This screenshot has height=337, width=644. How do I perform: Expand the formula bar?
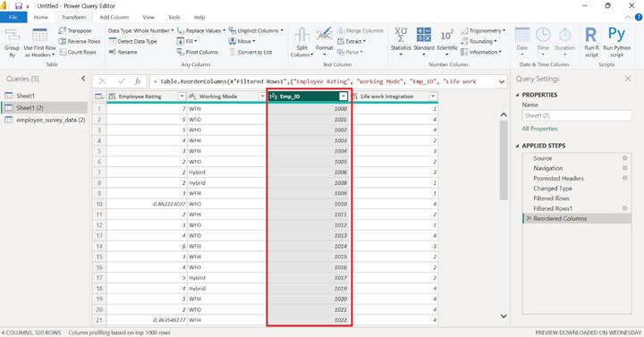click(502, 81)
